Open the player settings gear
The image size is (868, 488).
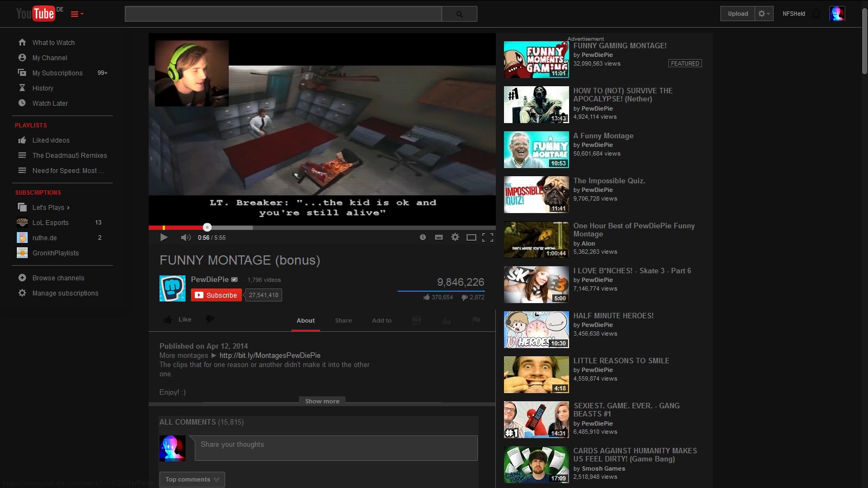click(x=455, y=237)
